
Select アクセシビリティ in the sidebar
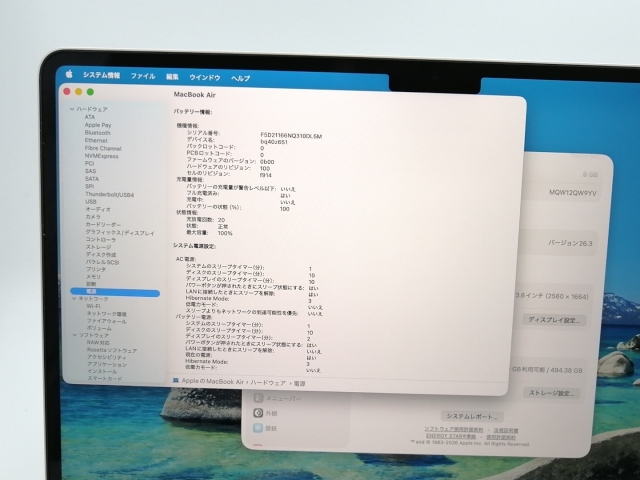[x=107, y=357]
